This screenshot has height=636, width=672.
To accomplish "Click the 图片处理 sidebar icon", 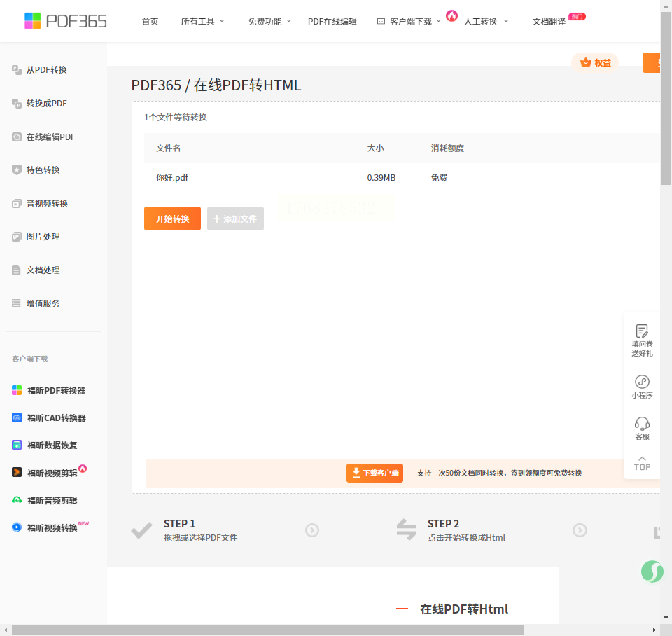I will click(x=17, y=237).
